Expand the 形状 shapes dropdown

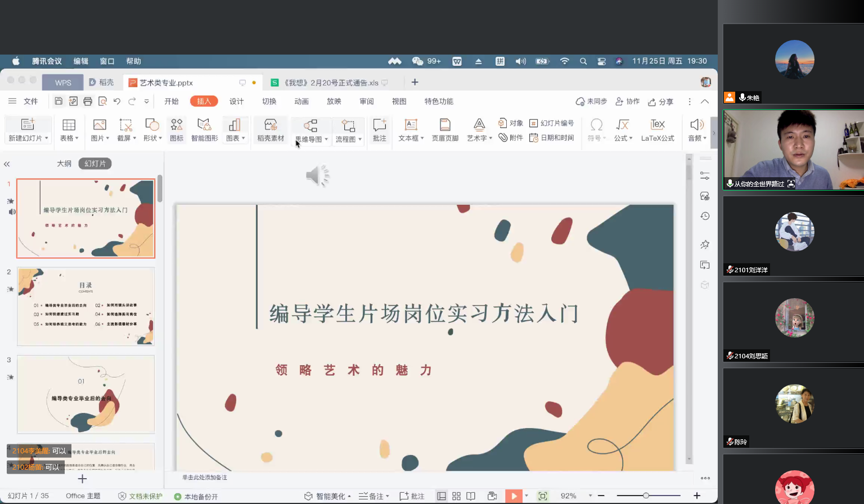[160, 138]
